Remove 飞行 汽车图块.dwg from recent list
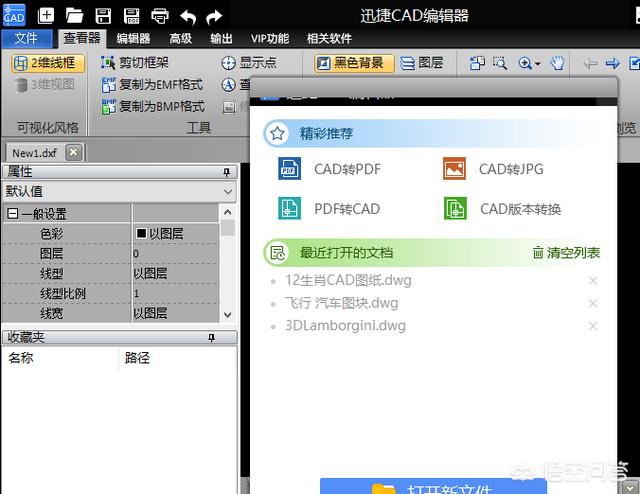 (x=593, y=303)
